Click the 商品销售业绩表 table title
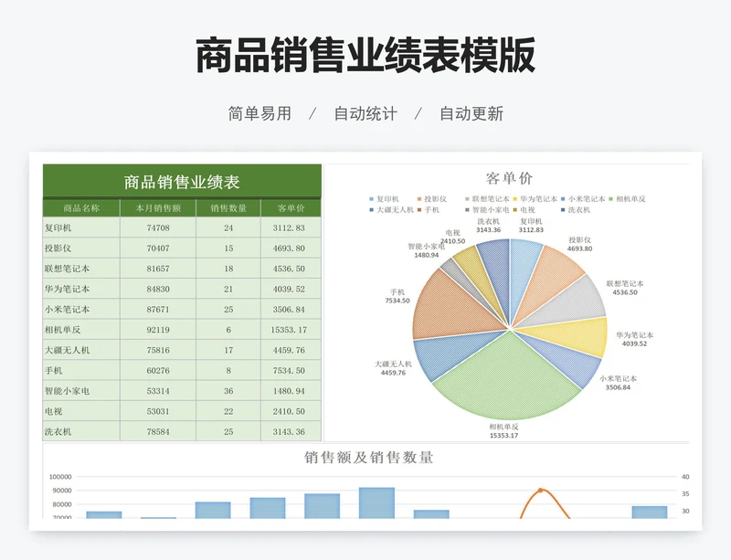This screenshot has height=560, width=731. coord(182,182)
